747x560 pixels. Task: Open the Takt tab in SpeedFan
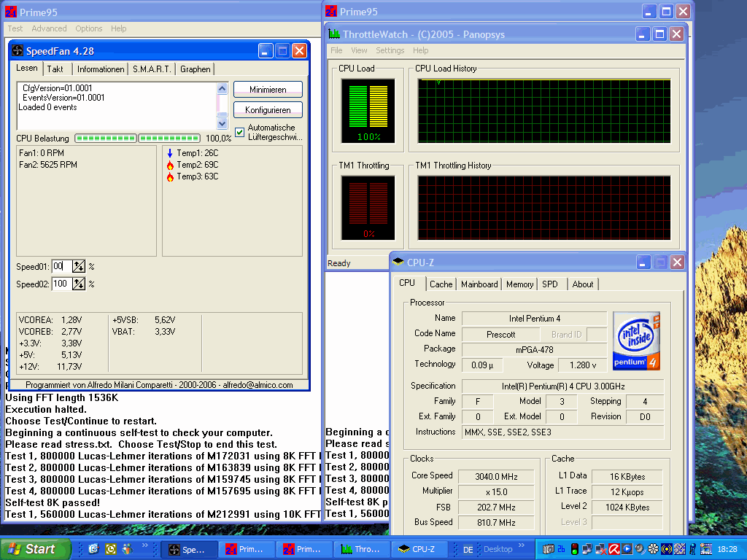point(55,69)
